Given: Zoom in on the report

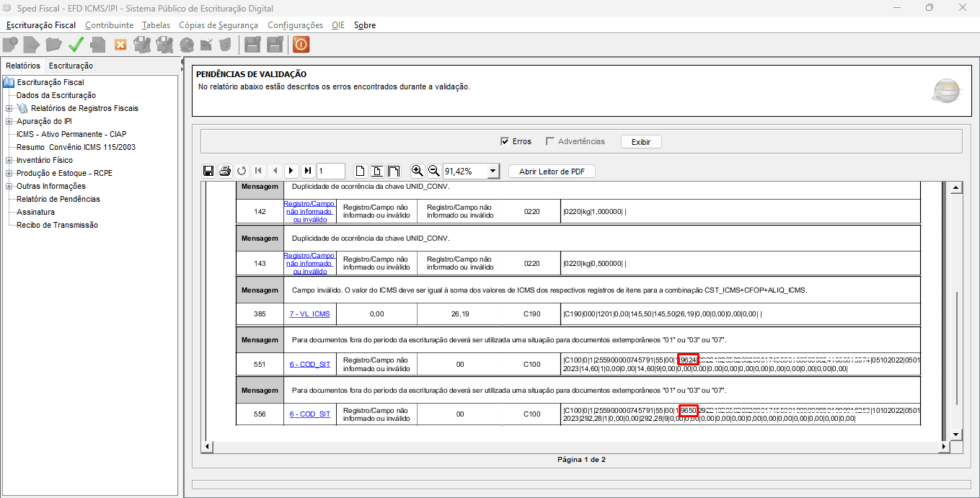Looking at the screenshot, I should [417, 171].
